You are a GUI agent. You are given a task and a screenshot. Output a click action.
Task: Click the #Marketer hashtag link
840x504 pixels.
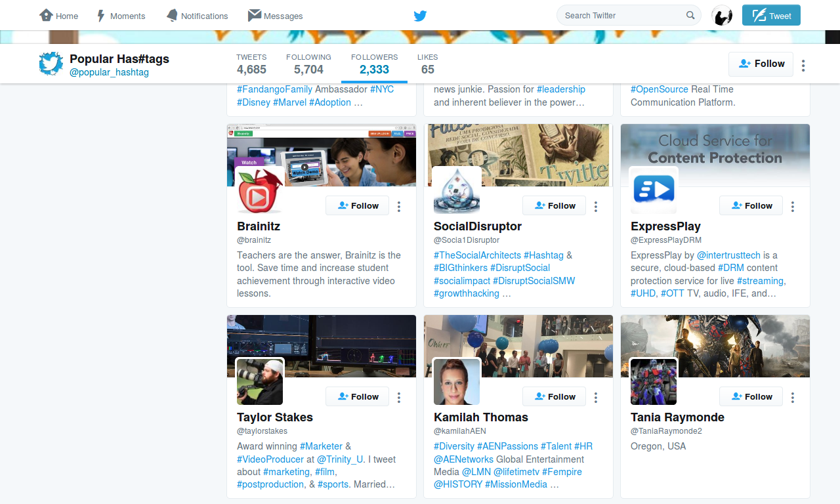pyautogui.click(x=321, y=446)
